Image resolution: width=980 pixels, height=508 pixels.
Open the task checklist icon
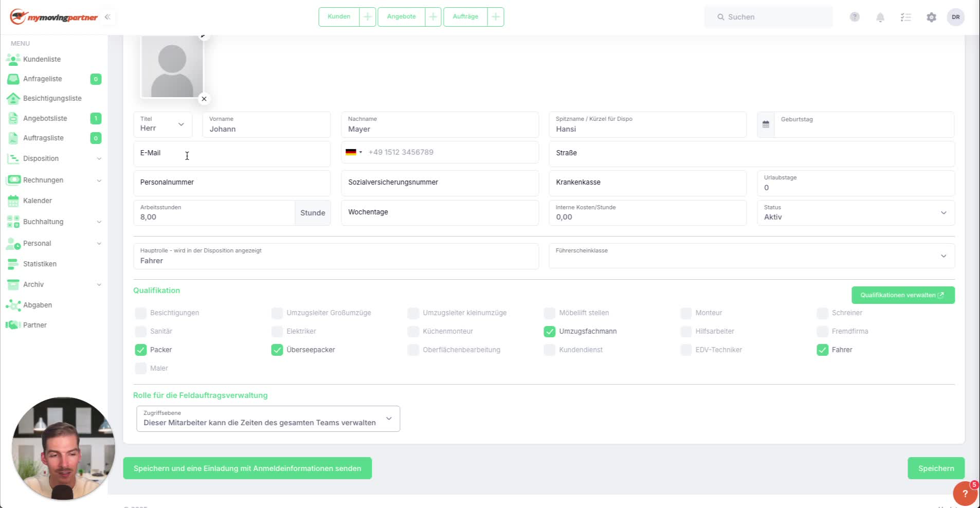tap(906, 17)
